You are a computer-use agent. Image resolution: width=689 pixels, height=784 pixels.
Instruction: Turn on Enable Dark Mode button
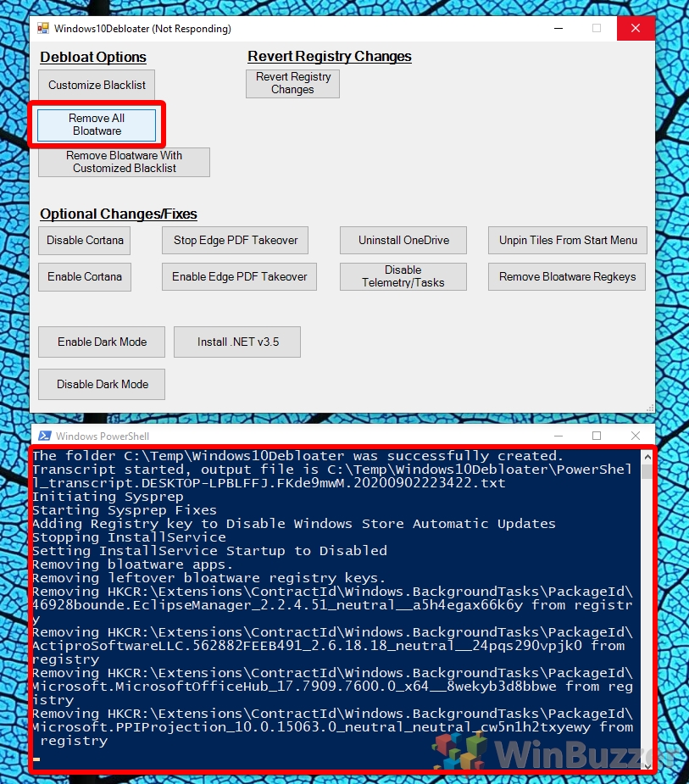102,342
